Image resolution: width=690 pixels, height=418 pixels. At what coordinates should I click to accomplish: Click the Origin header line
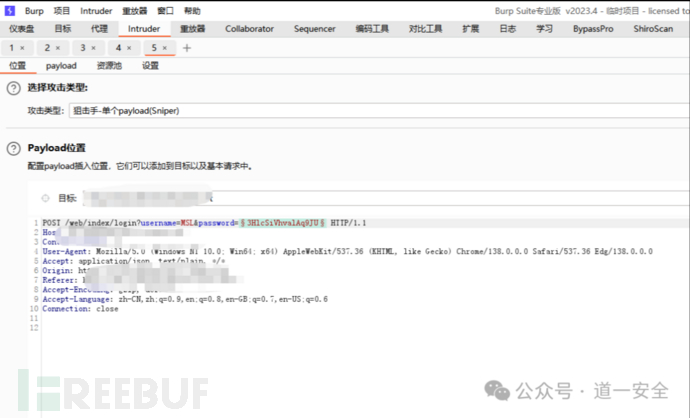pos(66,271)
